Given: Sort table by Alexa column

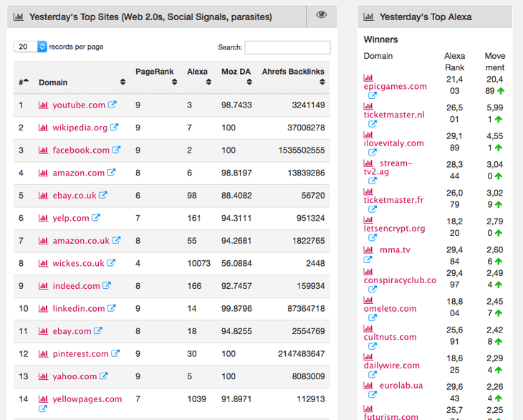Looking at the screenshot, I should [x=197, y=77].
